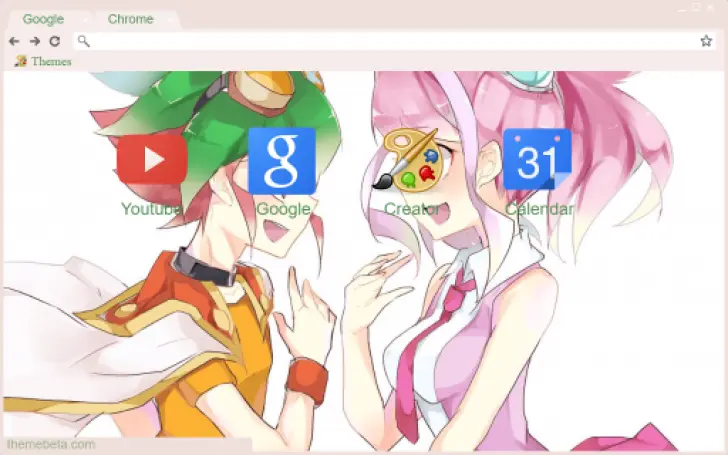Open the Themes bookmark link
The image size is (728, 455).
tap(51, 61)
